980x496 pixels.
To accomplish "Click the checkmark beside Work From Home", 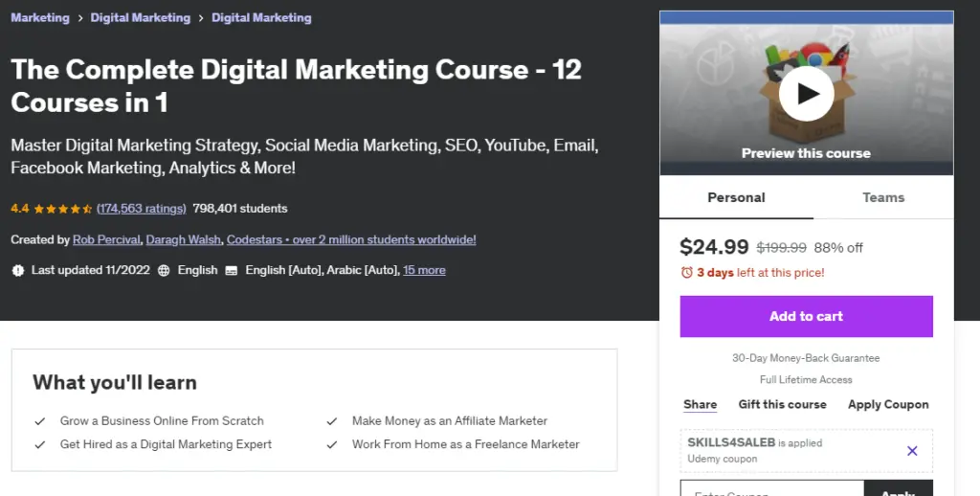I will pyautogui.click(x=332, y=444).
